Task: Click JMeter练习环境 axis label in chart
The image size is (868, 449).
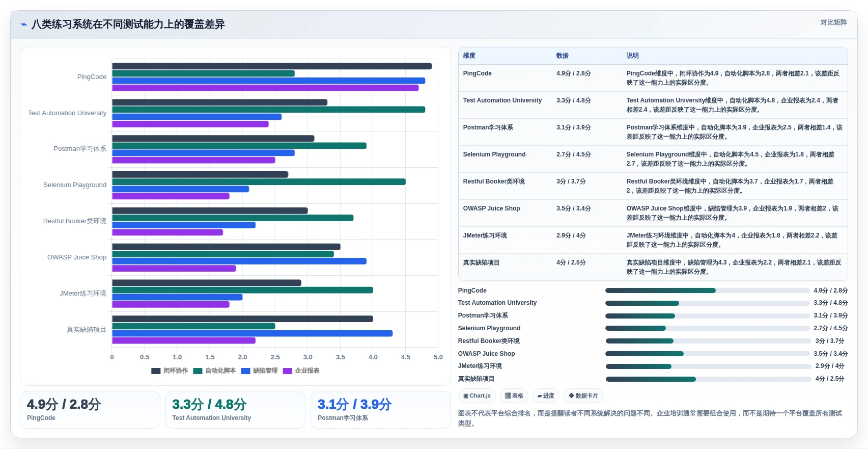Action: point(83,294)
